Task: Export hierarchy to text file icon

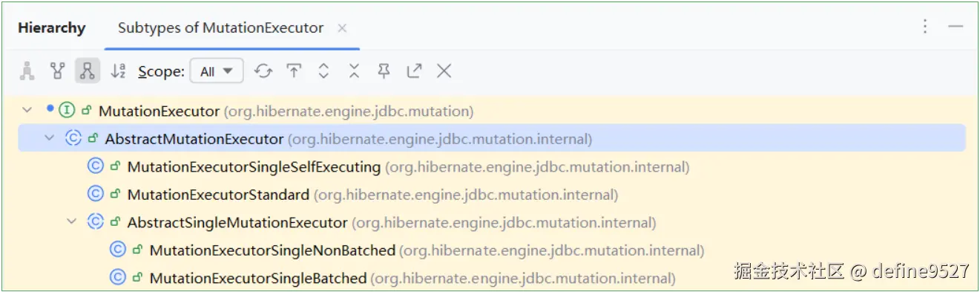Action: pos(414,71)
